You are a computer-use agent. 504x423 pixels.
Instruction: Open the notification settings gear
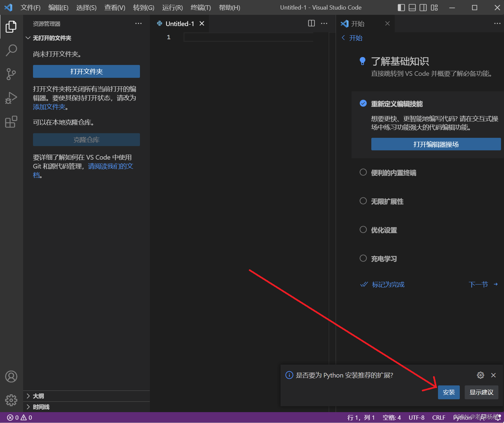[481, 375]
